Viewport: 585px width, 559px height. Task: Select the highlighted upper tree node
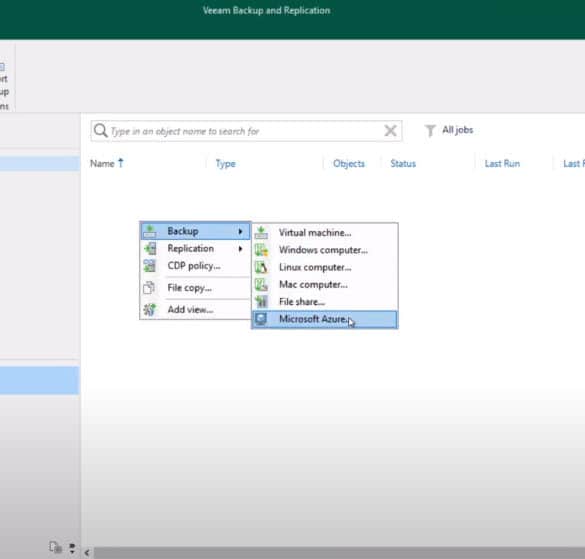(40, 164)
